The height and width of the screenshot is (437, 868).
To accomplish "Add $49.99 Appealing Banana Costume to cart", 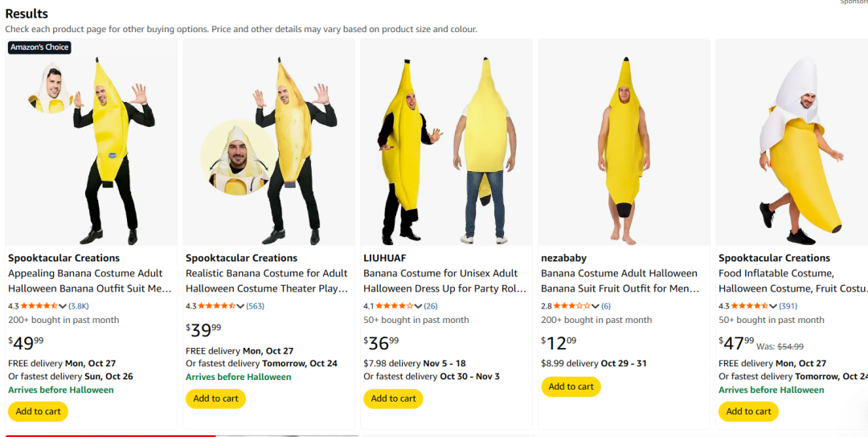I will coord(38,411).
